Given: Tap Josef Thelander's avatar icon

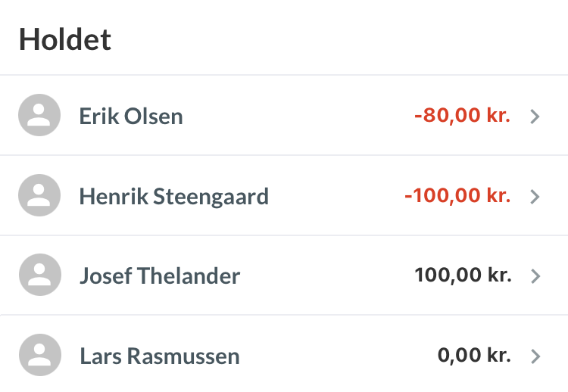Looking at the screenshot, I should (x=39, y=275).
